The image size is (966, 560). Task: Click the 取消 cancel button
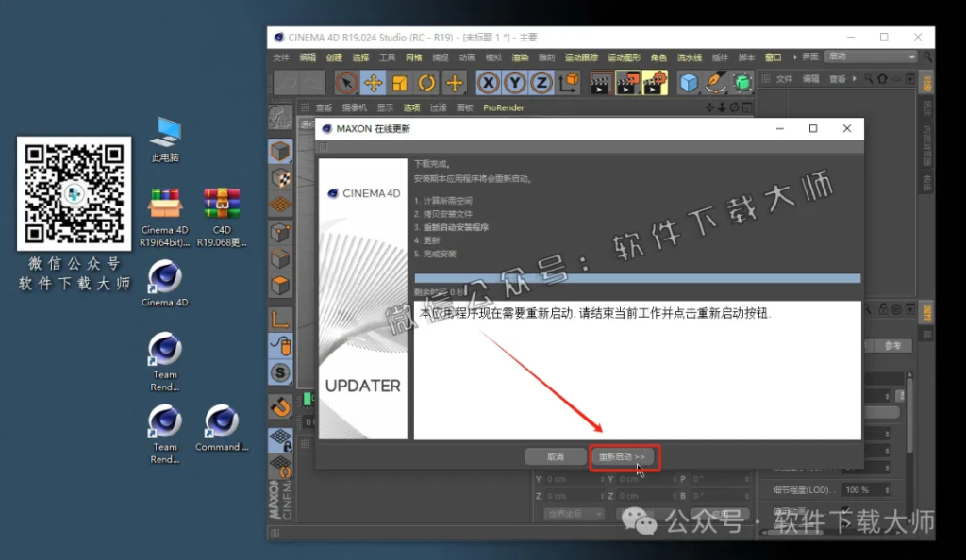click(555, 455)
